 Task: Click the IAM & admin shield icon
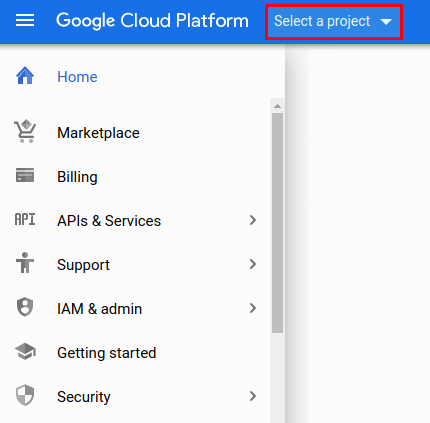click(25, 307)
